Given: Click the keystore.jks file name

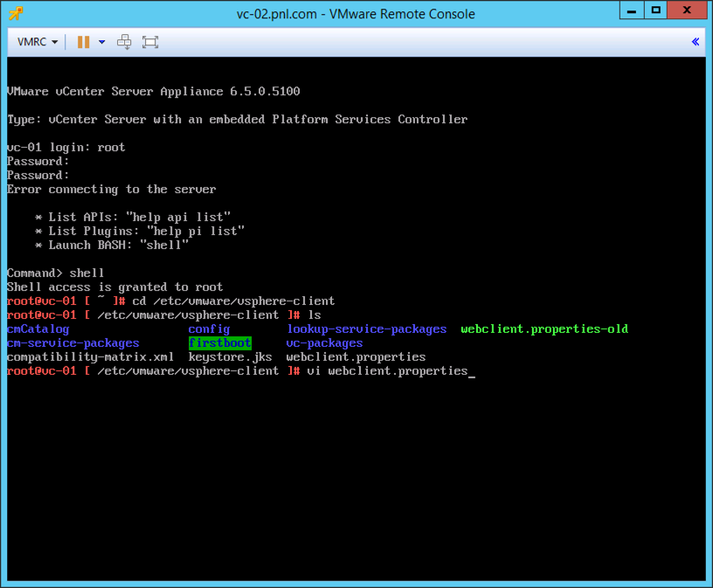Looking at the screenshot, I should point(230,357).
